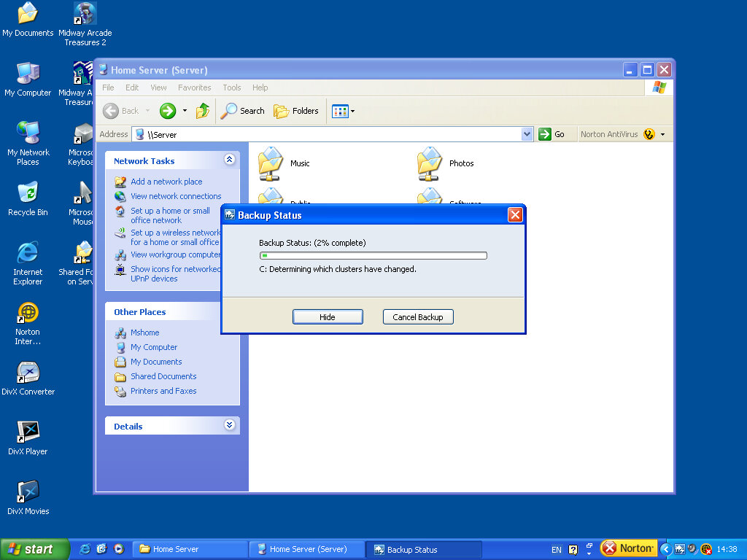This screenshot has height=560, width=747.
Task: Open the Favorites menu
Action: (195, 87)
